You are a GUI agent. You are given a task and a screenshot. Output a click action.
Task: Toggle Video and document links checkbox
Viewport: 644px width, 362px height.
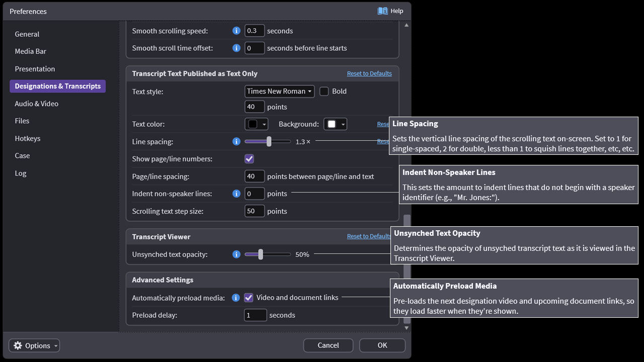coord(249,298)
